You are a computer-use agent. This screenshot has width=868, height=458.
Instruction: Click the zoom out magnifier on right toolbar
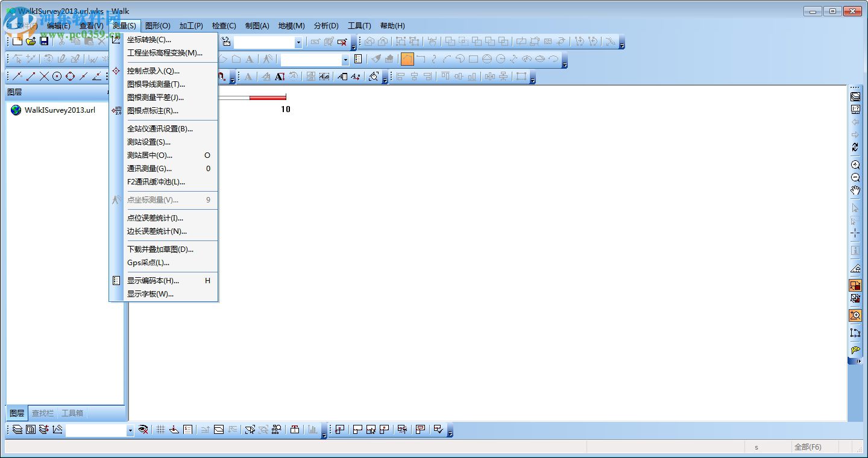[x=855, y=178]
